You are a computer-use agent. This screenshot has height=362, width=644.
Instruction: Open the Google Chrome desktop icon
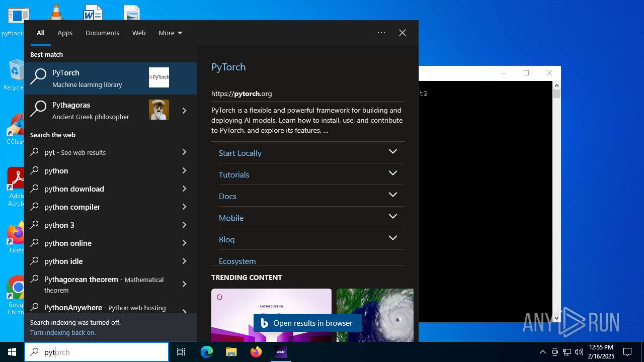point(15,295)
